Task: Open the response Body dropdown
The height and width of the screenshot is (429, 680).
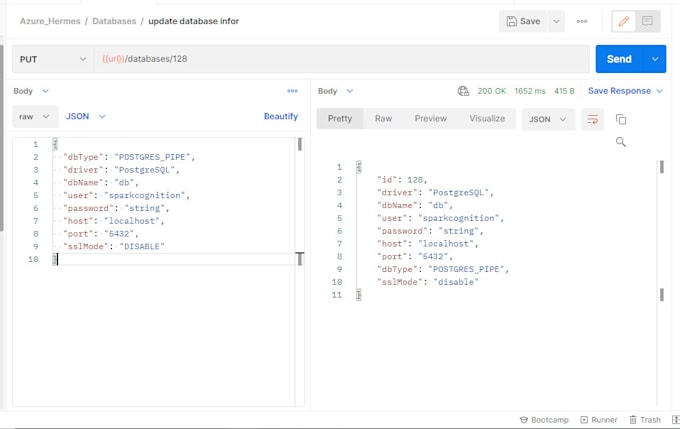Action: pyautogui.click(x=336, y=91)
